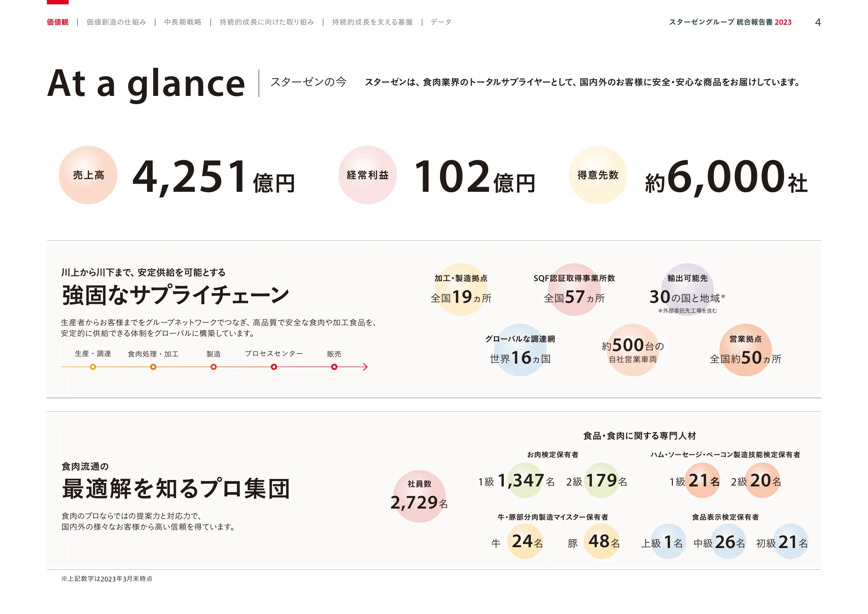Screen dimensions: 868x614
Task: Click the 上級 1名 食品表示検定 bubble
Action: point(669,541)
